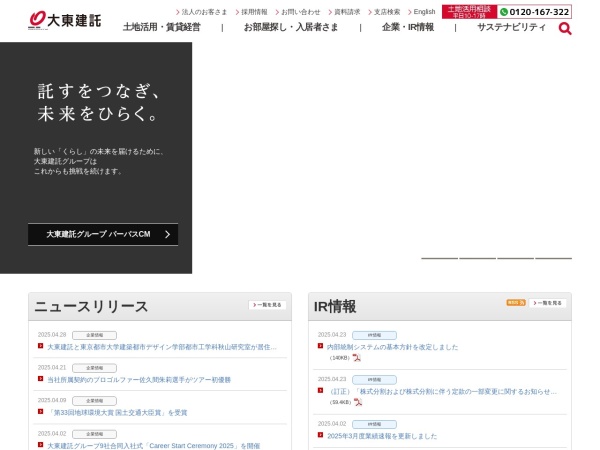This screenshot has width=600, height=450.
Task: Click 一覧を見る in IR情報 header
Action: [547, 303]
